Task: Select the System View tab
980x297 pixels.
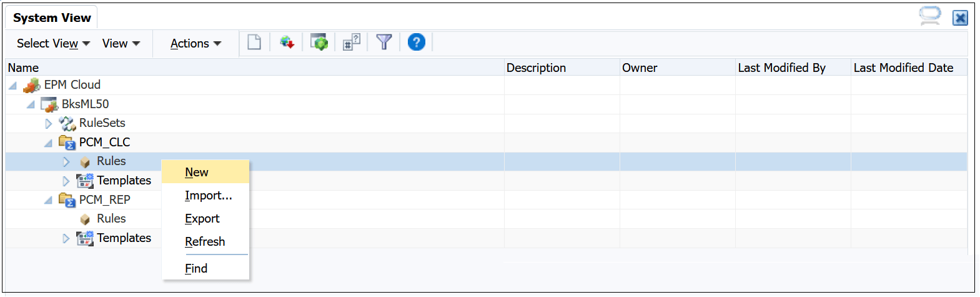Action: (x=52, y=18)
